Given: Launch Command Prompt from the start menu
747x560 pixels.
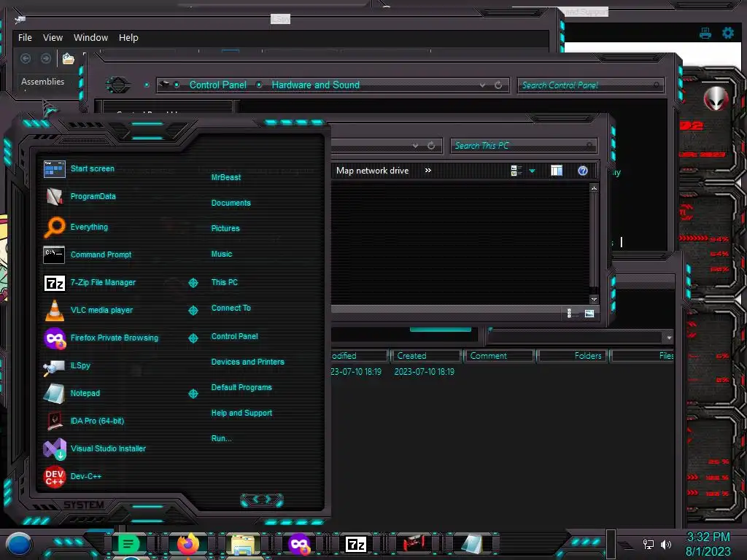Looking at the screenshot, I should (88, 254).
